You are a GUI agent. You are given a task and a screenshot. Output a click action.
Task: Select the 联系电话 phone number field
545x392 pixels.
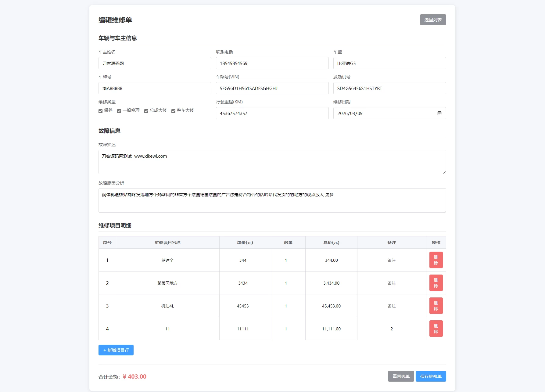point(272,63)
